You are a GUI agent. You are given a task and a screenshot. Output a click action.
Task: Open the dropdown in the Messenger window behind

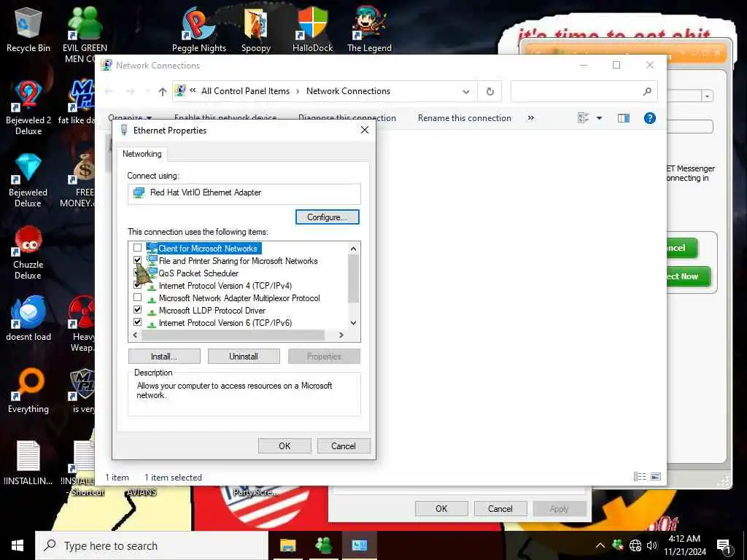(708, 96)
